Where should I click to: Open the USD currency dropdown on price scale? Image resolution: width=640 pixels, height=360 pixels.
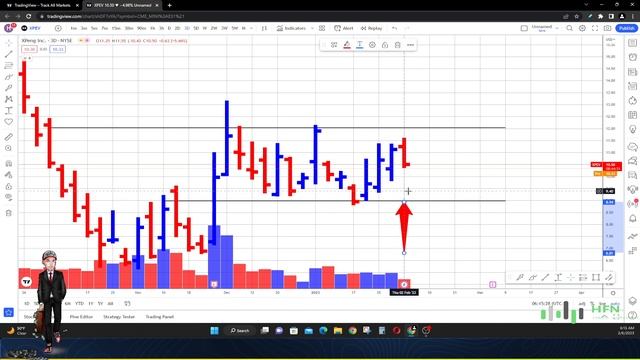pyautogui.click(x=611, y=40)
